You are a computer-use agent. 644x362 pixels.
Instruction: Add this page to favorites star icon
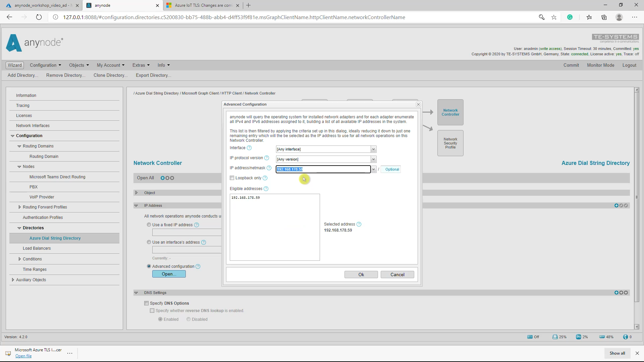[x=554, y=17]
